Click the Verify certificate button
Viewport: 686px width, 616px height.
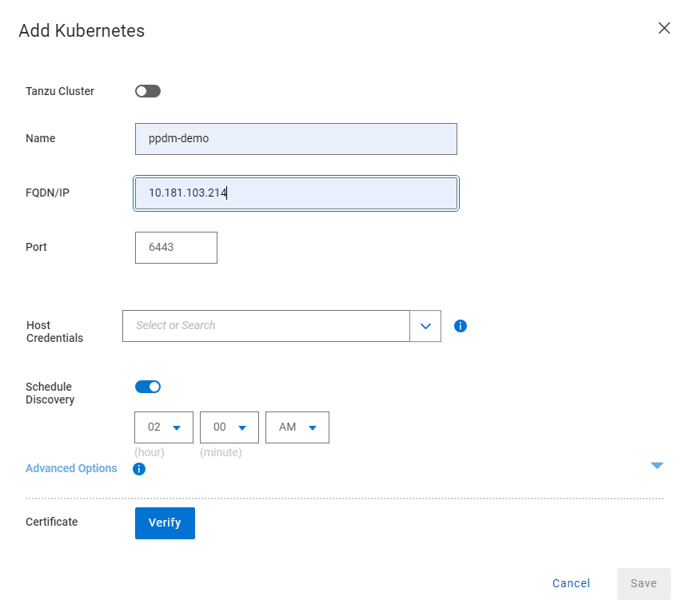click(165, 523)
